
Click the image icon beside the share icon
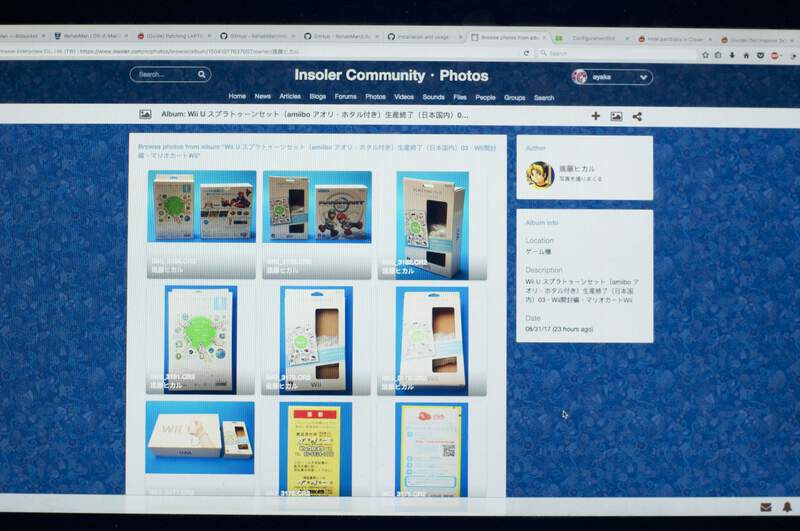[616, 116]
